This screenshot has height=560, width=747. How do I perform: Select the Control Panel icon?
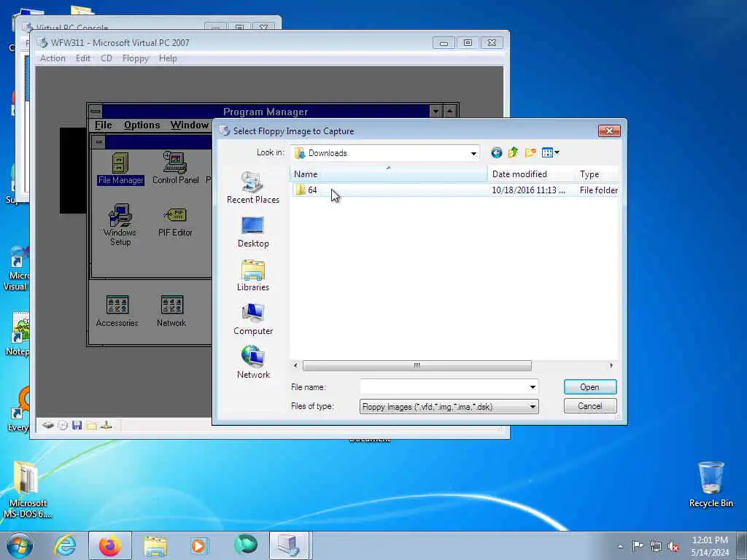175,168
